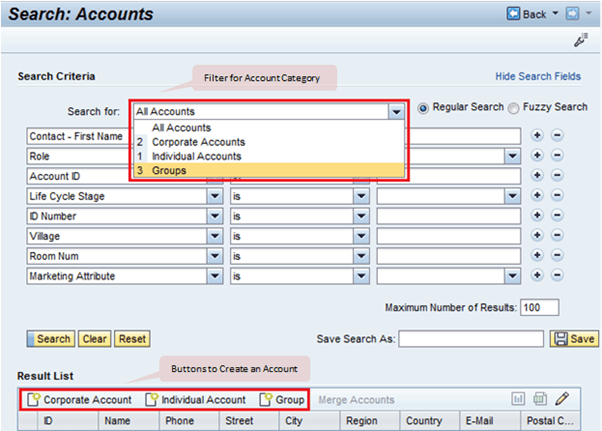This screenshot has height=431, width=602.
Task: Expand the Life Cycle Stage field dropdown
Action: pos(215,196)
